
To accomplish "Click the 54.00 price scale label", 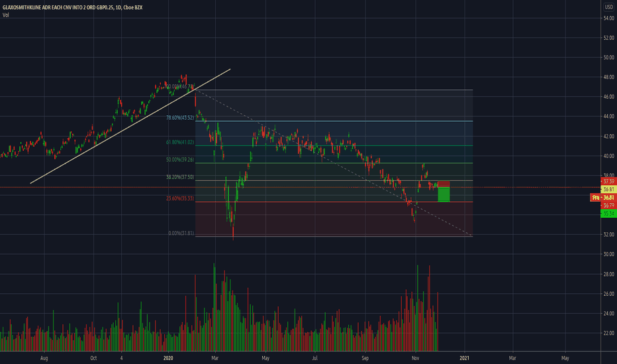I will click(x=609, y=18).
